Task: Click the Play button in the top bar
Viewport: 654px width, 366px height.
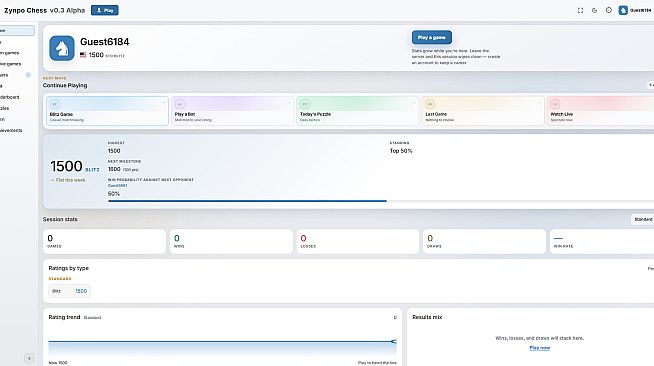Action: [x=105, y=10]
